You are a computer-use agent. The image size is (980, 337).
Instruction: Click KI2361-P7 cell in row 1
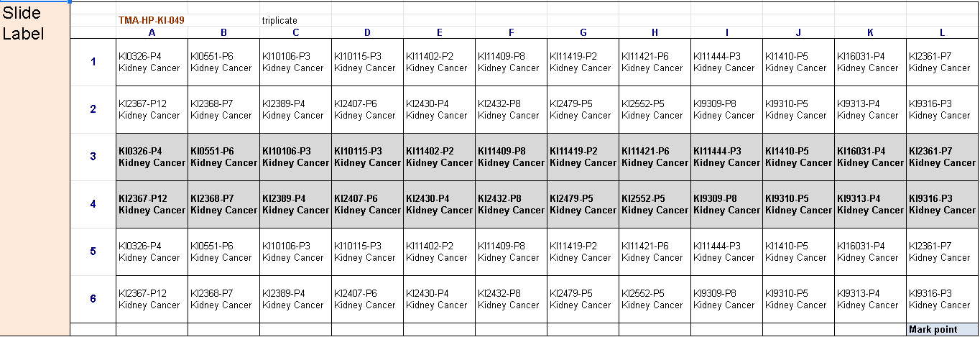click(x=942, y=62)
